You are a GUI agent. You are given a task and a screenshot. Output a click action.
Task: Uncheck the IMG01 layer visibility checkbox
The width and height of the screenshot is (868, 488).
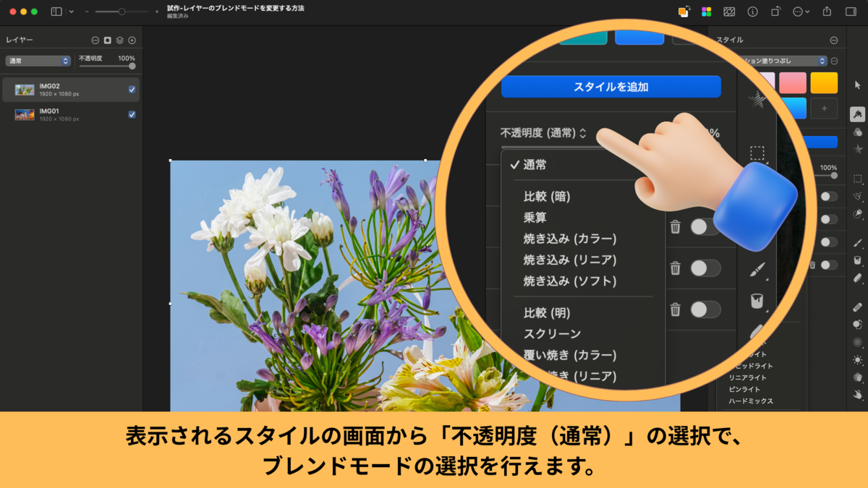pyautogui.click(x=132, y=114)
